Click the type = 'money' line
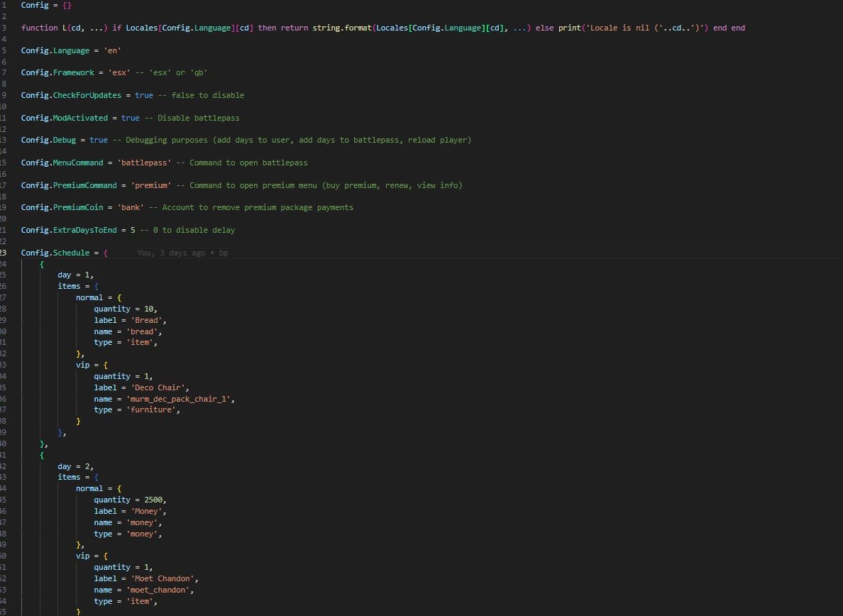 [x=128, y=534]
